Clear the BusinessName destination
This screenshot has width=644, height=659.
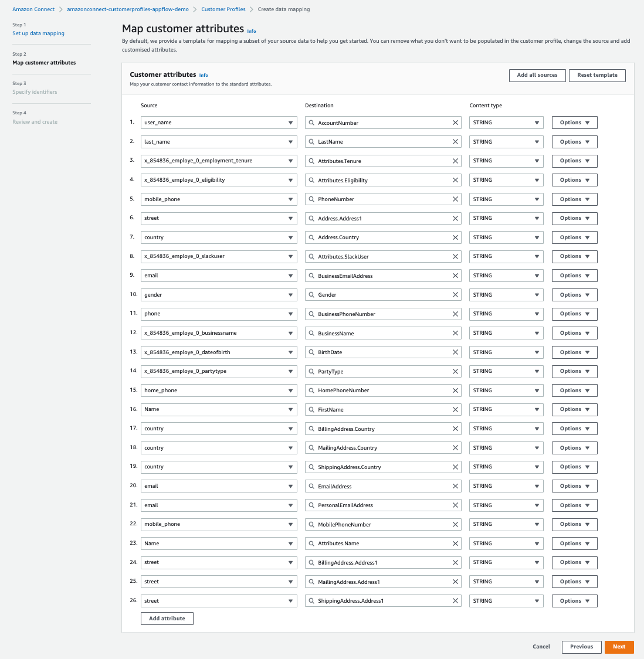tap(455, 333)
